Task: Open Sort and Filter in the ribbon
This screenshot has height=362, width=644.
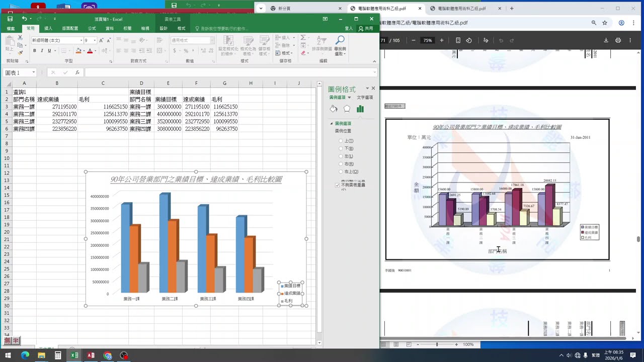Action: click(322, 44)
